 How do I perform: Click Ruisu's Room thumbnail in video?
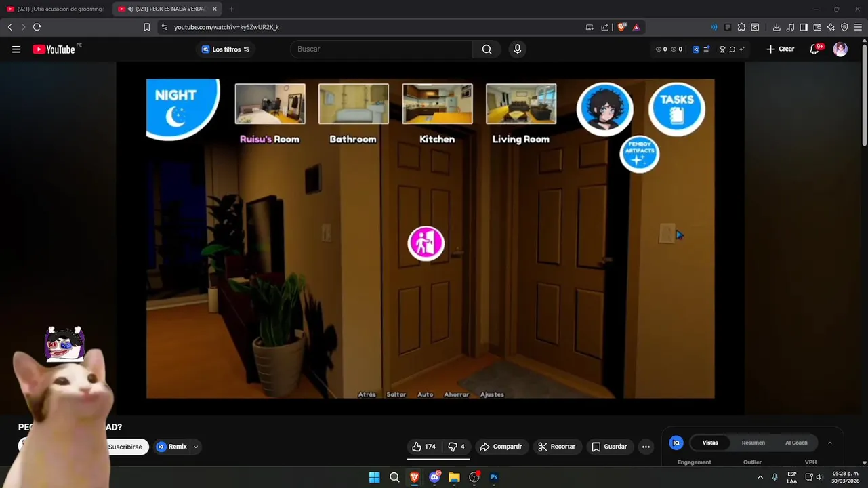click(x=270, y=104)
